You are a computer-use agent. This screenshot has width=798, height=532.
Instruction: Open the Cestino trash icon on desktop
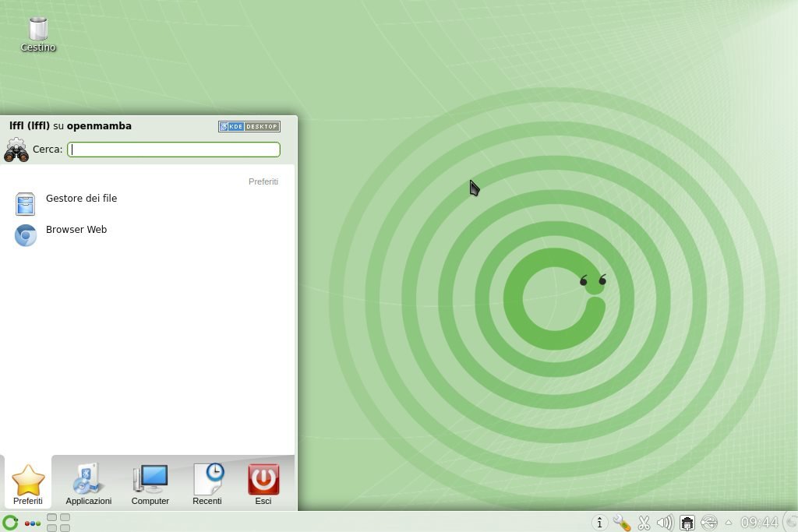click(38, 33)
